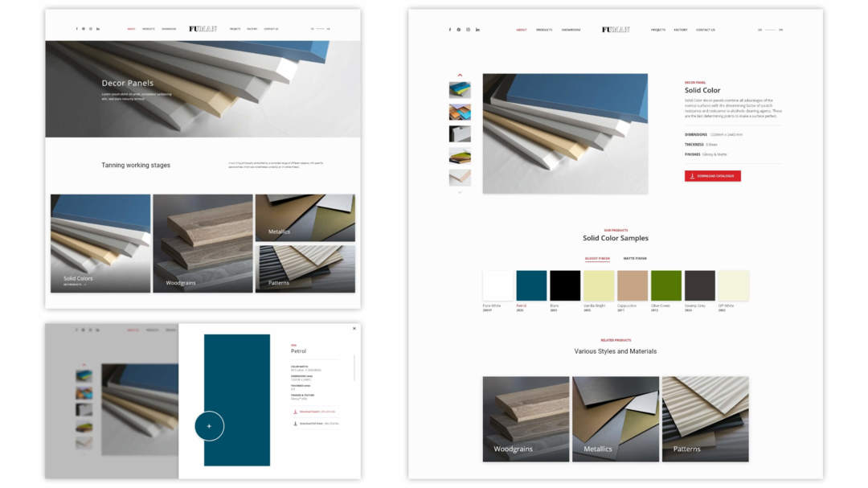Open Projects menu on Solid Color page
The image size is (868, 488).
pos(658,30)
